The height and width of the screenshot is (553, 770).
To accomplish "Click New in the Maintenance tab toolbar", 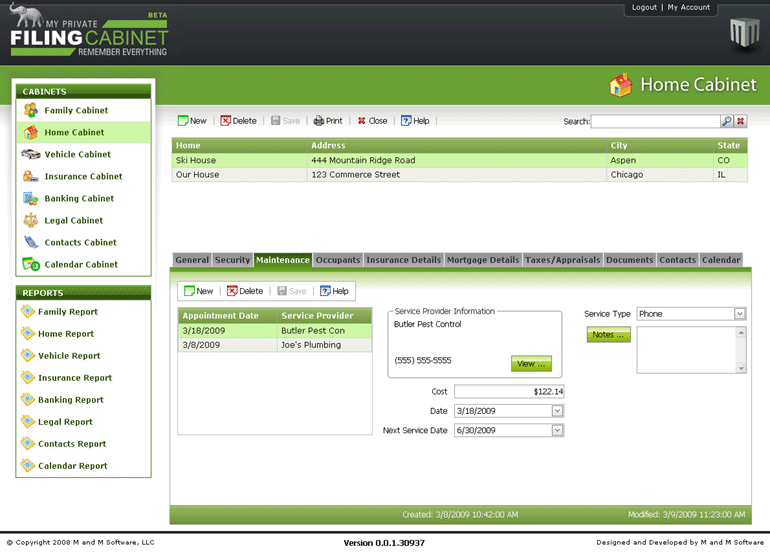I will (x=199, y=291).
